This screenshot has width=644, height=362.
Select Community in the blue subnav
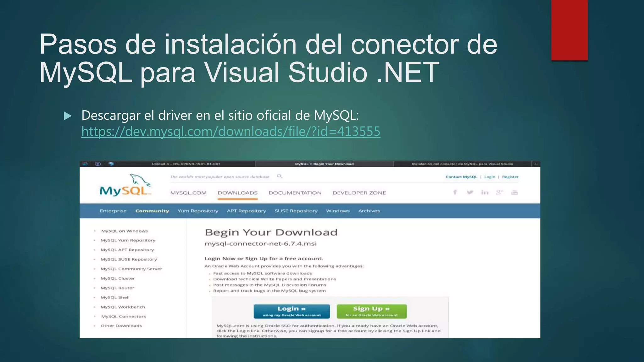coord(152,211)
